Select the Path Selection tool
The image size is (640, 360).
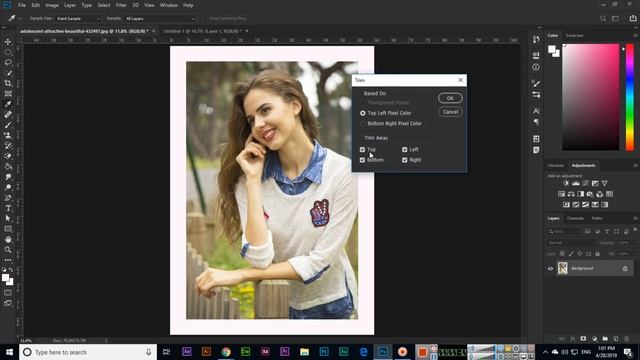(8, 218)
